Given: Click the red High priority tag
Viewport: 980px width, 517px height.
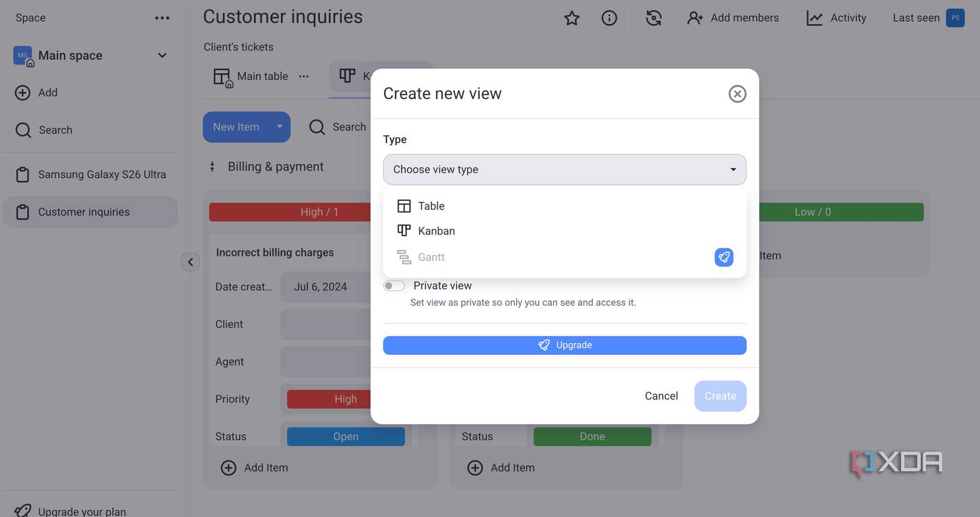Looking at the screenshot, I should 328,399.
